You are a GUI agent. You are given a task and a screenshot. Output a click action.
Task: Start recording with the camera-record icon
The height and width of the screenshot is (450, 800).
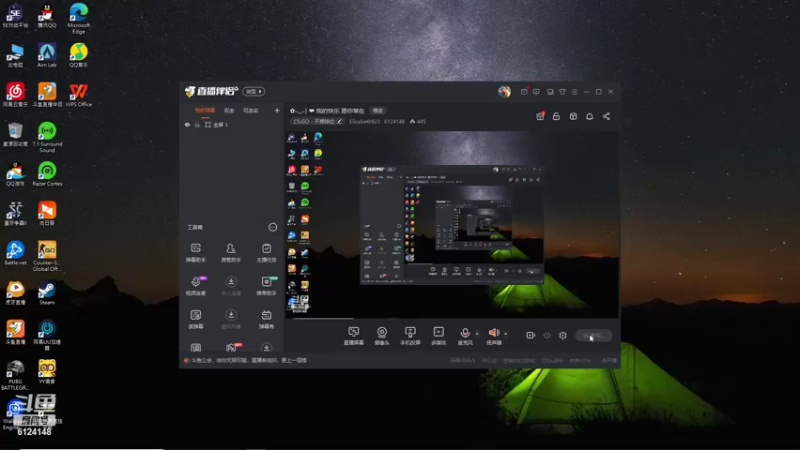[x=531, y=335]
